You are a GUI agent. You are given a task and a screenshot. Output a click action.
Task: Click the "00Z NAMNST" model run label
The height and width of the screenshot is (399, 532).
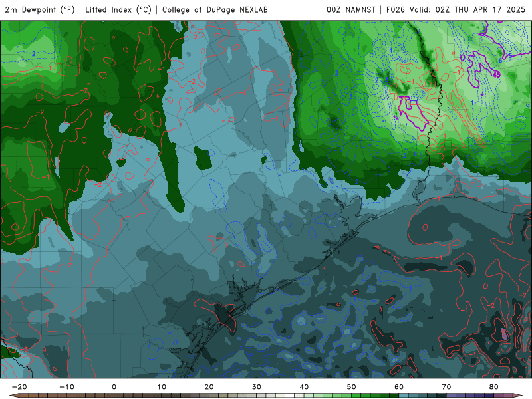point(351,9)
